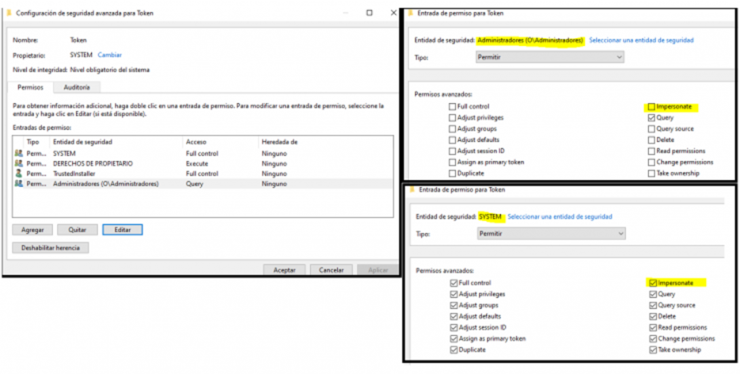
Task: Enable Adjust session ID for Administradores
Action: tap(453, 151)
